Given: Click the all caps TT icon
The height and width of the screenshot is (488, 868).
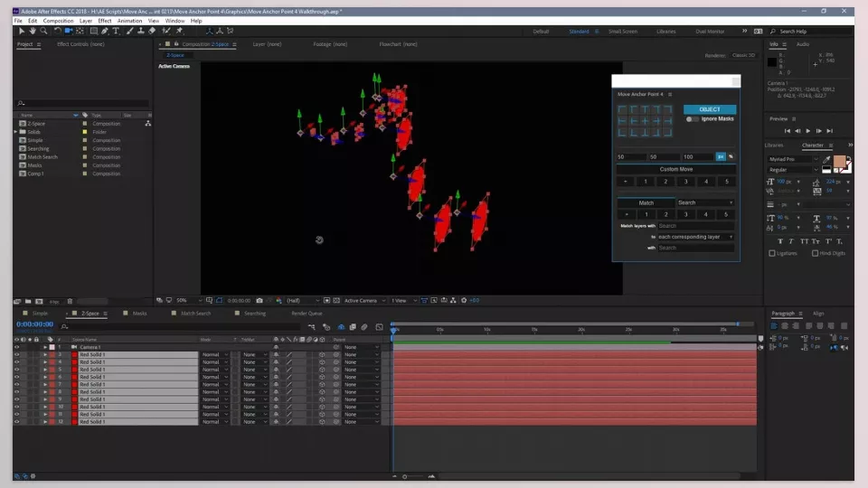Looking at the screenshot, I should pyautogui.click(x=804, y=241).
